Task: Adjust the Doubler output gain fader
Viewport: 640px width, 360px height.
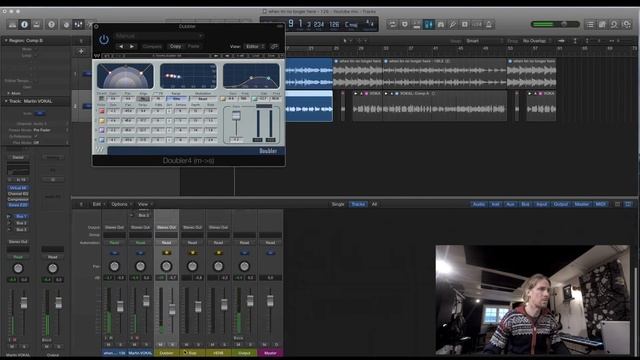Action: (x=236, y=116)
